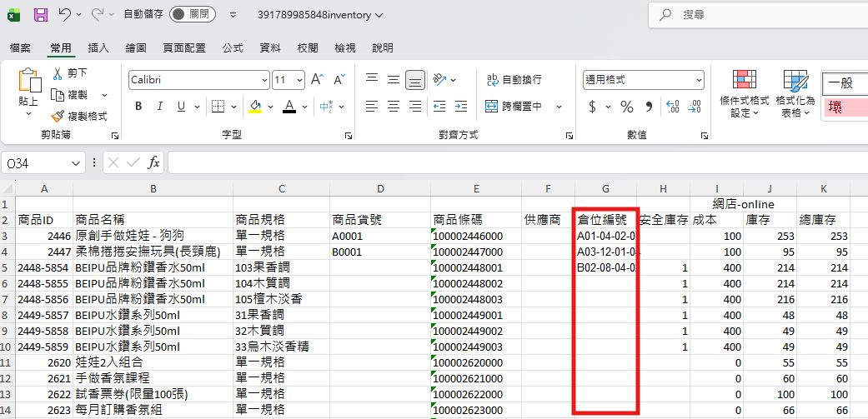Image resolution: width=868 pixels, height=419 pixels.
Task: Click Center alignment icon
Action: pyautogui.click(x=393, y=106)
